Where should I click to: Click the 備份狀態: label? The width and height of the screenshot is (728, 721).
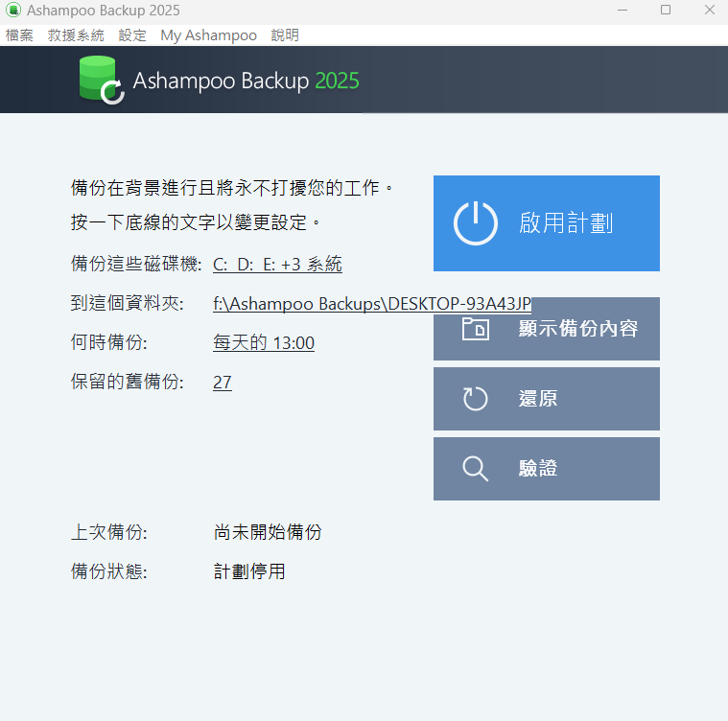point(109,571)
